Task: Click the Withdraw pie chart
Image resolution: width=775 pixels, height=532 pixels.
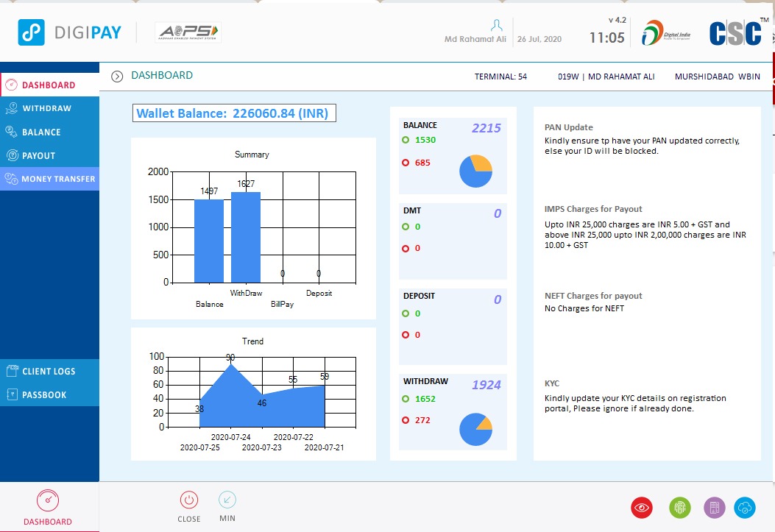Action: point(475,429)
